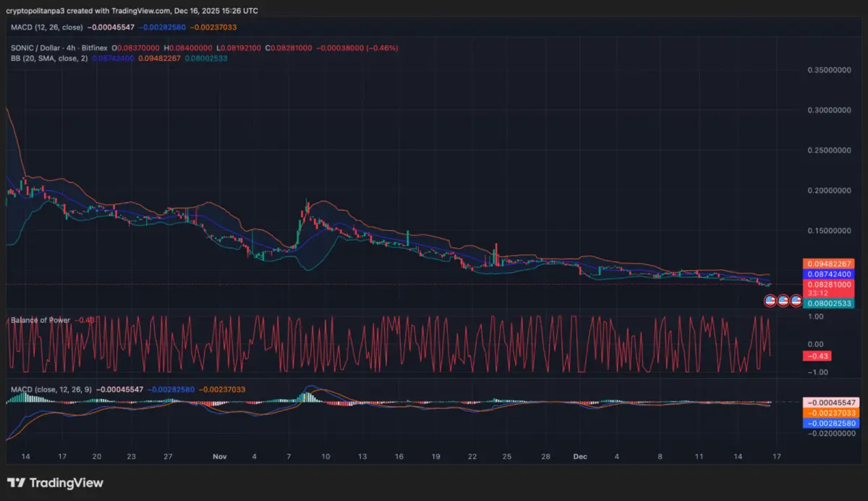The width and height of the screenshot is (868, 501).
Task: Click the red 0.08281000 current price label
Action: click(830, 284)
